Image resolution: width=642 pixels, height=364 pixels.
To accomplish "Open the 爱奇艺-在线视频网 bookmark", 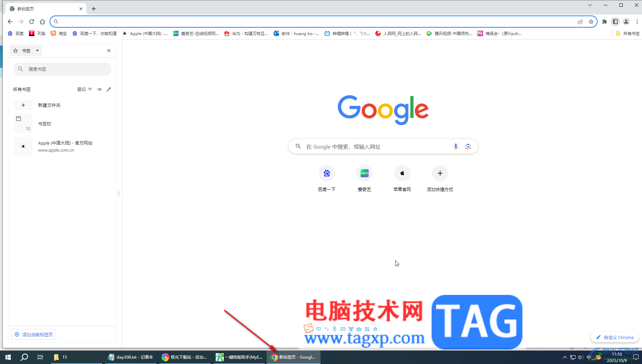I will [x=196, y=33].
